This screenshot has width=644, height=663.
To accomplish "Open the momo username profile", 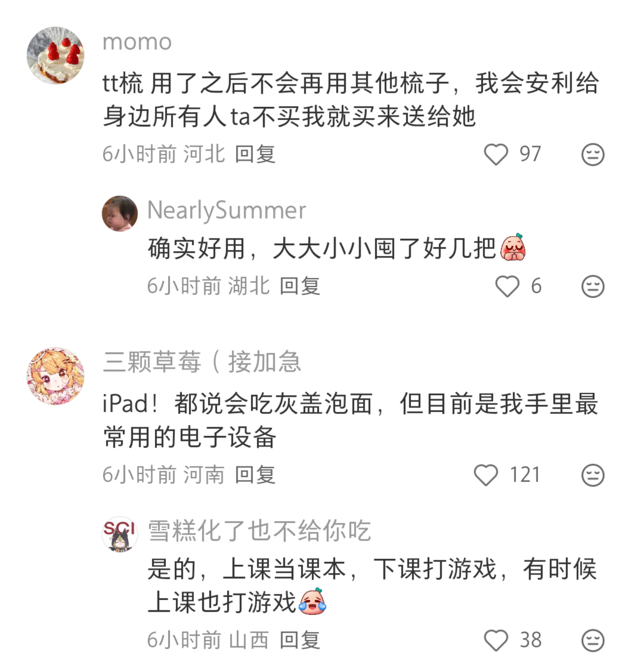I will pyautogui.click(x=137, y=43).
